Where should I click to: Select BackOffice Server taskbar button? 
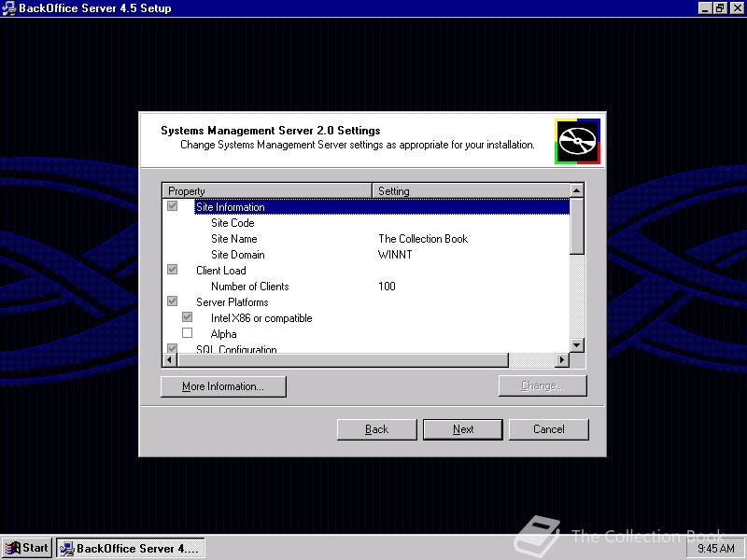pos(131,548)
